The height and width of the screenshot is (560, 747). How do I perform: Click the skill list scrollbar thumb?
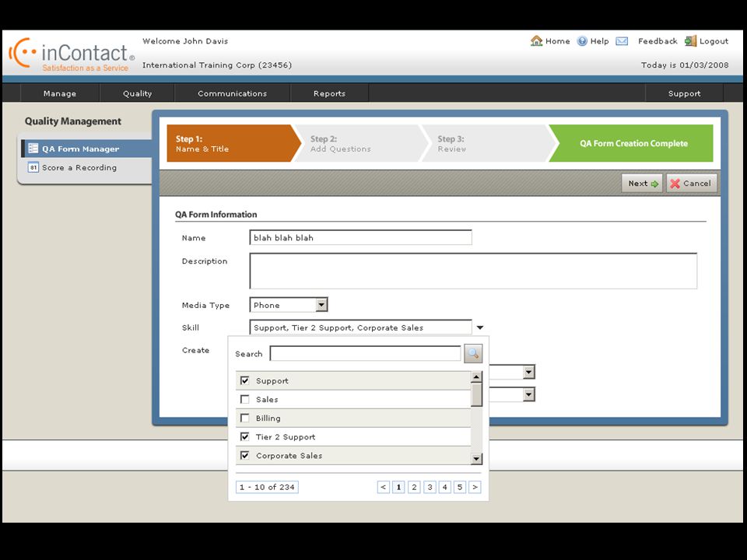tap(476, 394)
